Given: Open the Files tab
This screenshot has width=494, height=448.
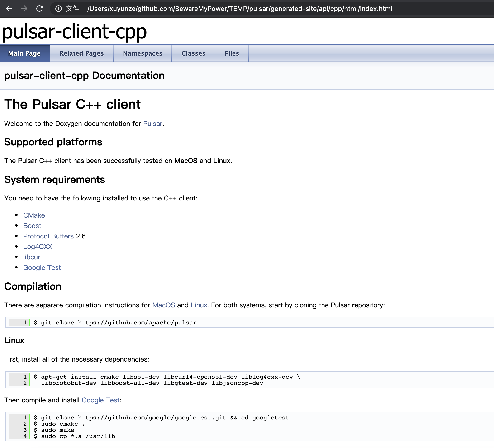Looking at the screenshot, I should coord(232,53).
